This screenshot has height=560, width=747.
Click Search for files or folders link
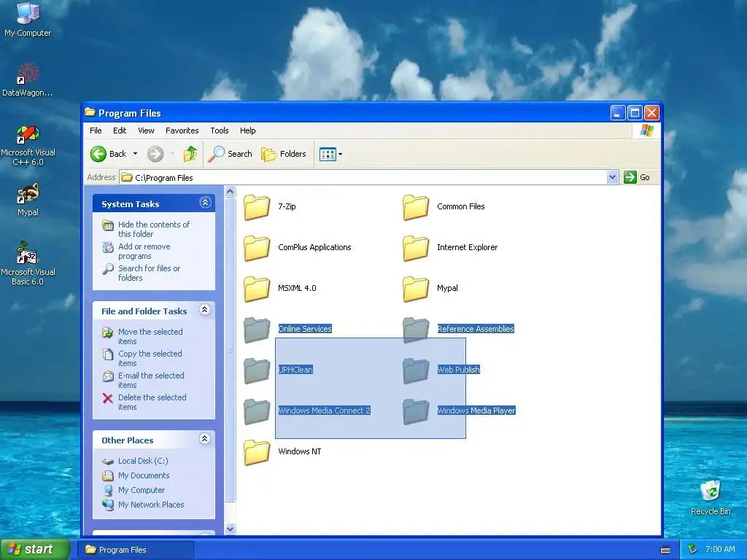[149, 273]
